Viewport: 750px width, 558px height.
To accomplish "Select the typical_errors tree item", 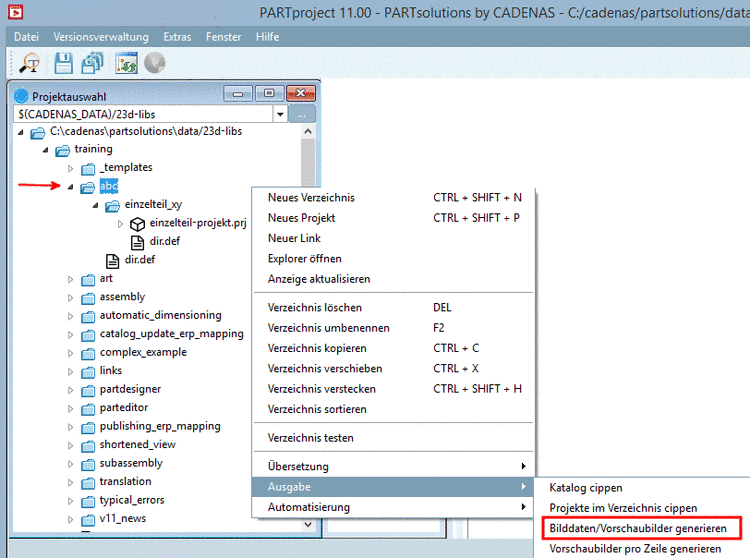I will pyautogui.click(x=132, y=500).
